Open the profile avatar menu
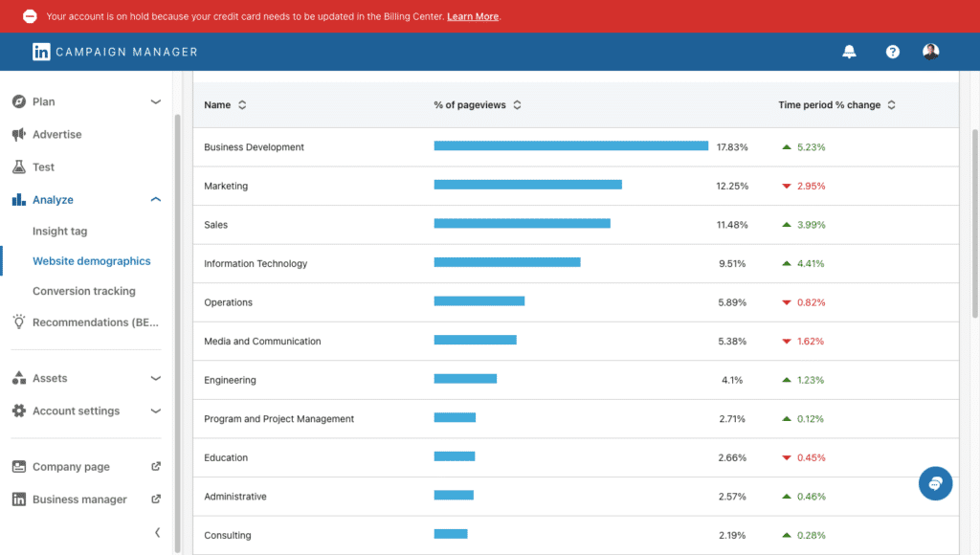Image resolution: width=980 pixels, height=555 pixels. (x=930, y=52)
